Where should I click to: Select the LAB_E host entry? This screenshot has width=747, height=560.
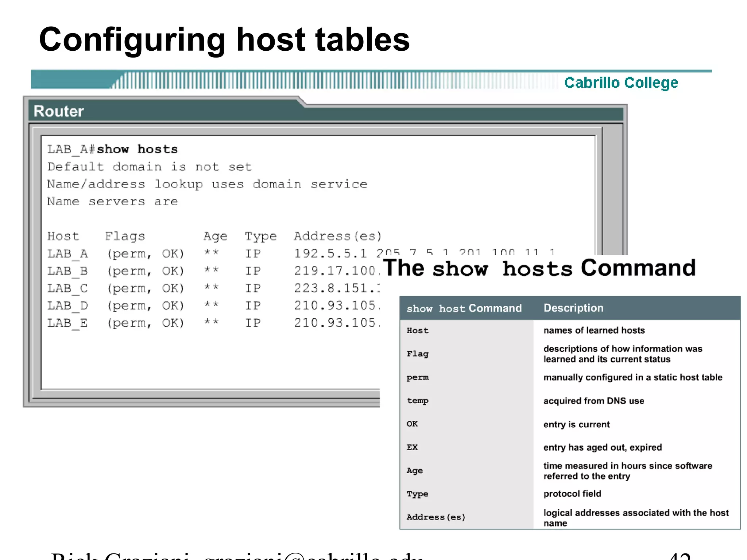pyautogui.click(x=67, y=323)
